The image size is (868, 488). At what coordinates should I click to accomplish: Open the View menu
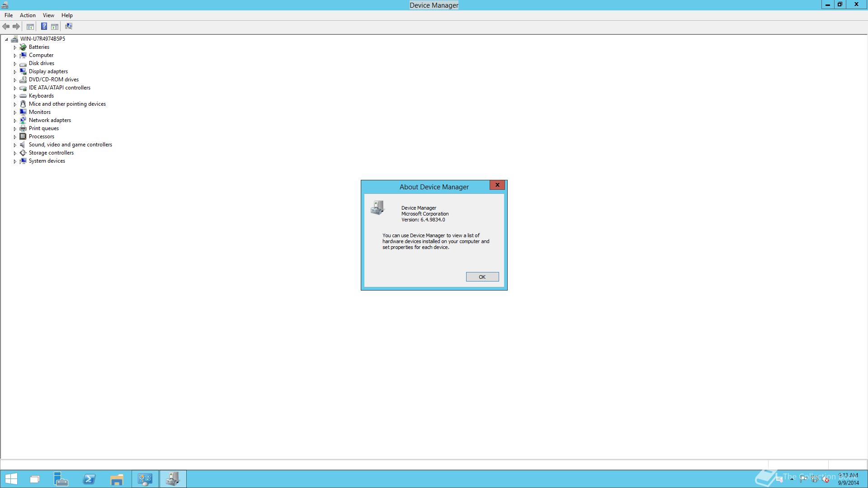48,15
